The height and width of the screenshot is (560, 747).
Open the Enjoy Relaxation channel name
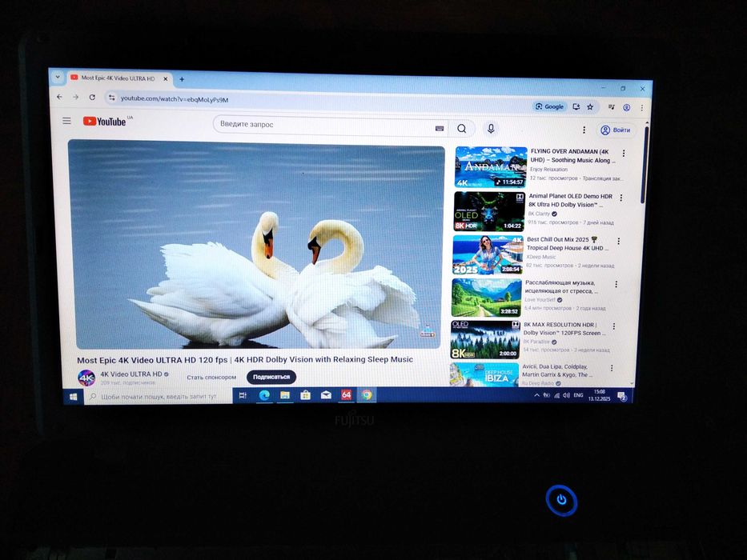(x=548, y=170)
